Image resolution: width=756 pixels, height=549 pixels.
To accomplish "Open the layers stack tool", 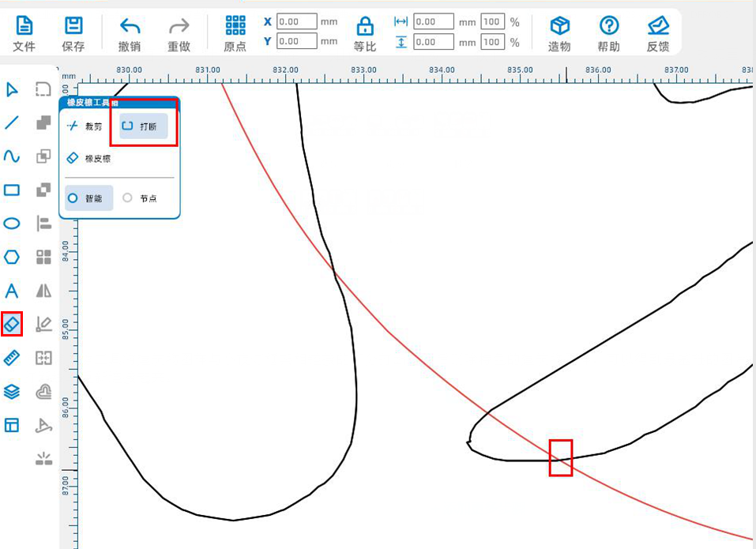I will (x=12, y=392).
